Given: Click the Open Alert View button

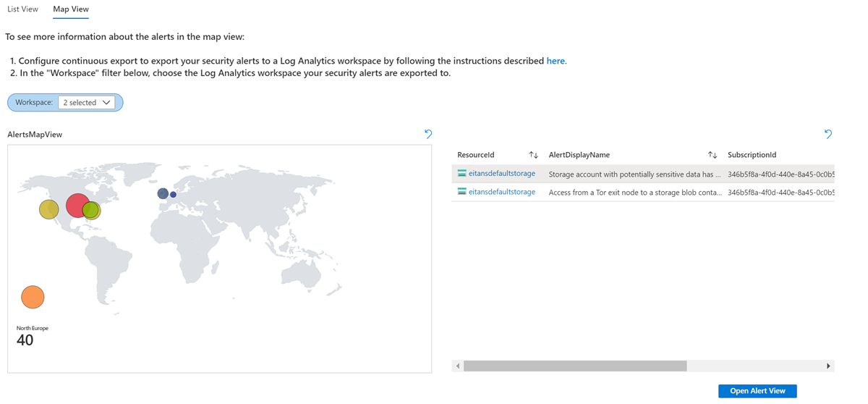Looking at the screenshot, I should pos(757,391).
